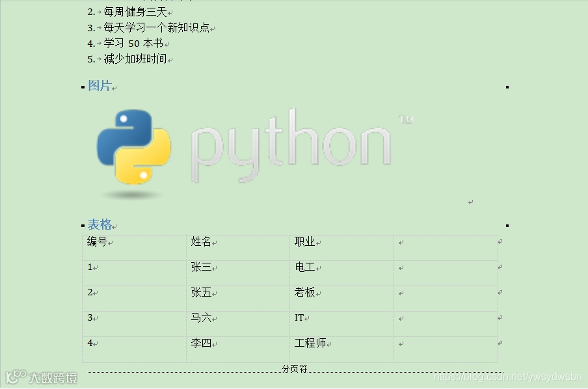Click list item '每天学习一个新知识点'
Image resolution: width=588 pixels, height=389 pixels.
(156, 27)
